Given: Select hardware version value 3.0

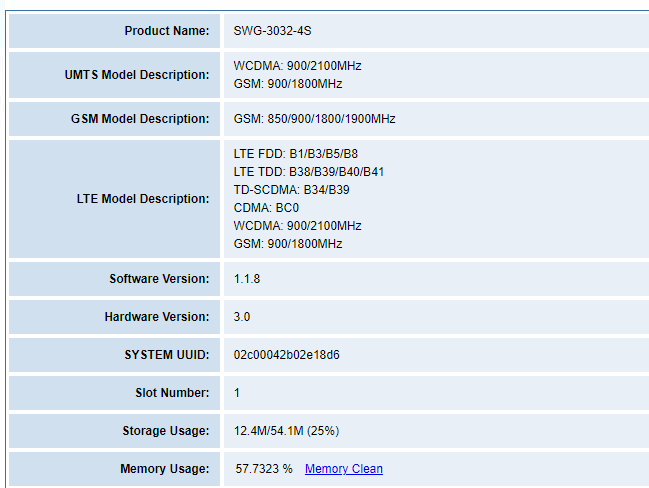Looking at the screenshot, I should 242,317.
